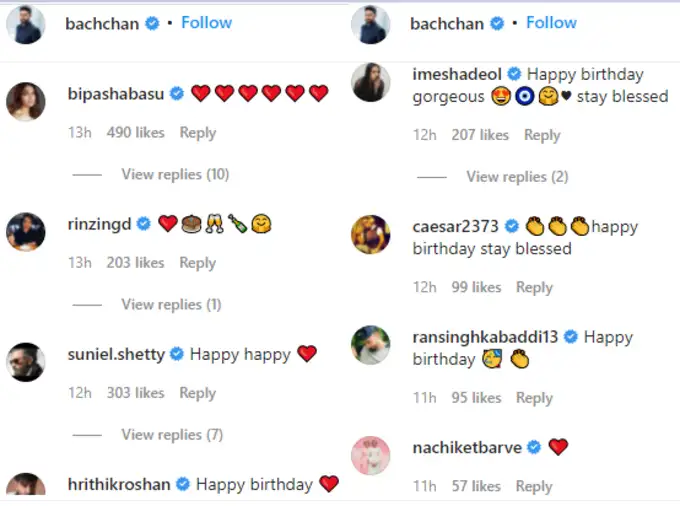
Task: Click imeshadeol's profile picture
Action: [x=371, y=82]
